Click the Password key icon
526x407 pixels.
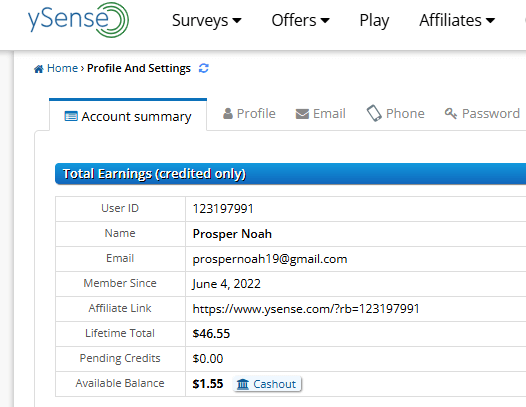[x=451, y=113]
